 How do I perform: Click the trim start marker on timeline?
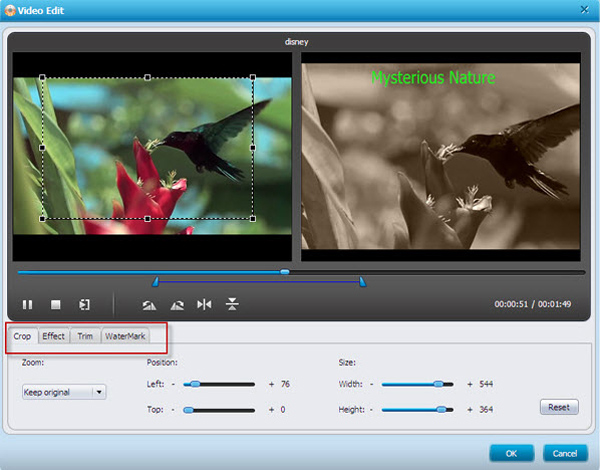click(155, 282)
